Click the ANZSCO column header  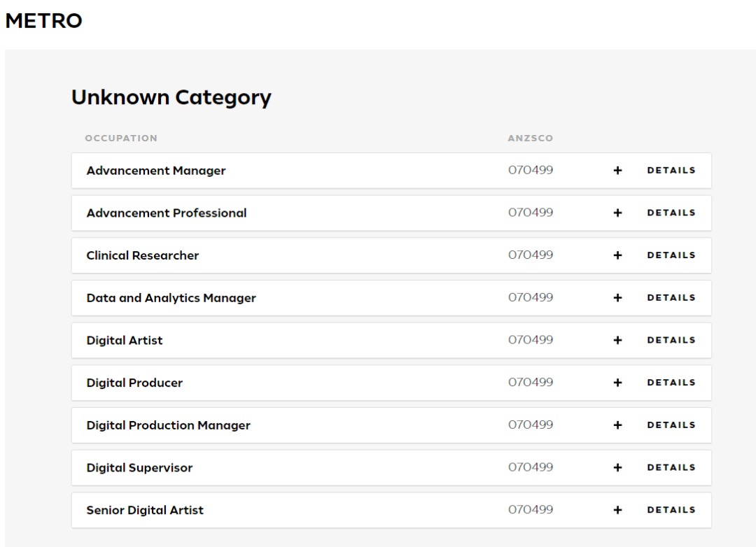530,138
